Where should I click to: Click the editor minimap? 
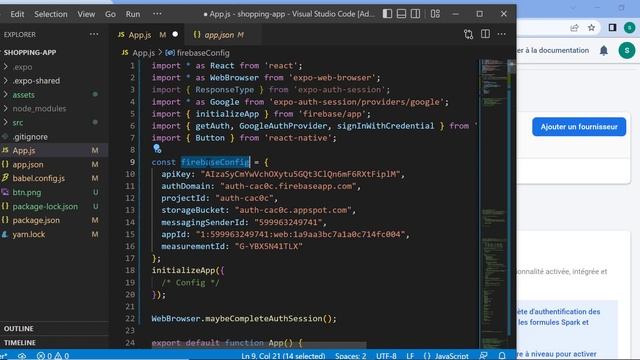coord(493,203)
